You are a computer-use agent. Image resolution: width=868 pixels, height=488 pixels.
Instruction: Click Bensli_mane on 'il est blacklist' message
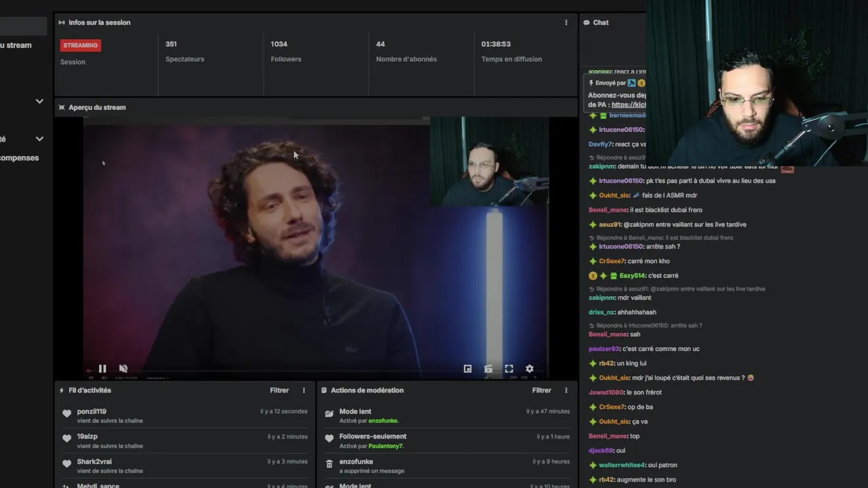[x=608, y=210]
